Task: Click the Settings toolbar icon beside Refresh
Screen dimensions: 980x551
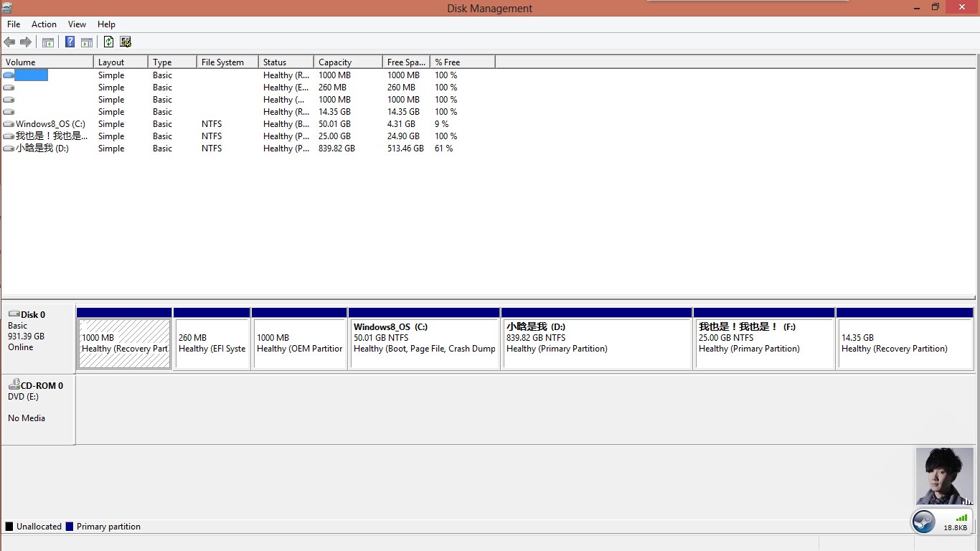Action: click(126, 42)
